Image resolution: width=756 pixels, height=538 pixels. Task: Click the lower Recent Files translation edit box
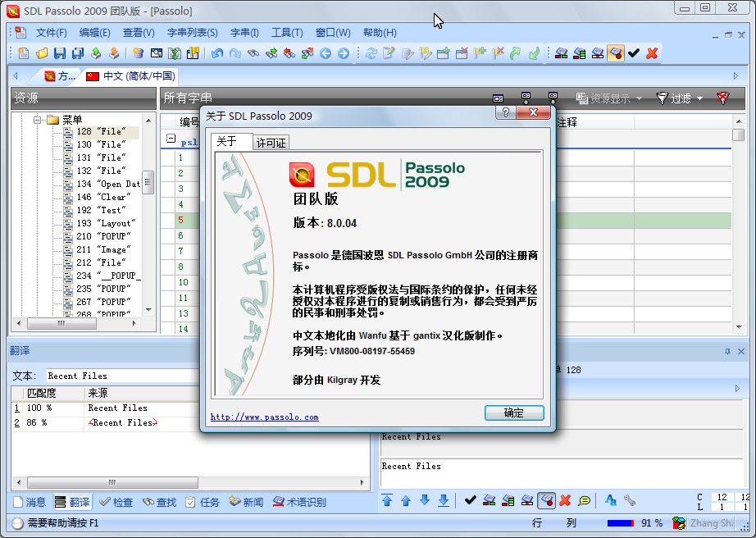click(562, 472)
